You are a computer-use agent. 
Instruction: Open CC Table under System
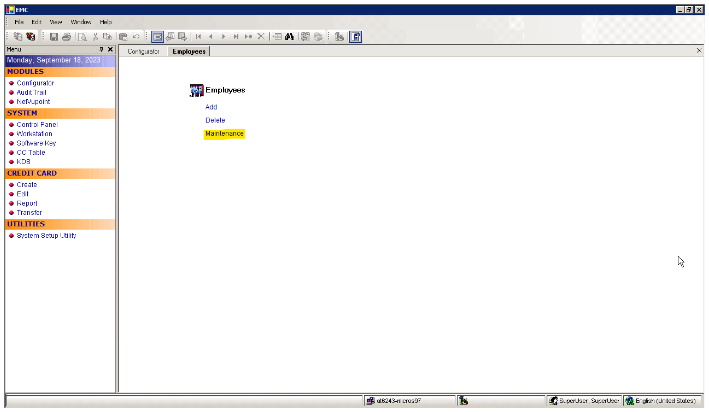tap(31, 152)
